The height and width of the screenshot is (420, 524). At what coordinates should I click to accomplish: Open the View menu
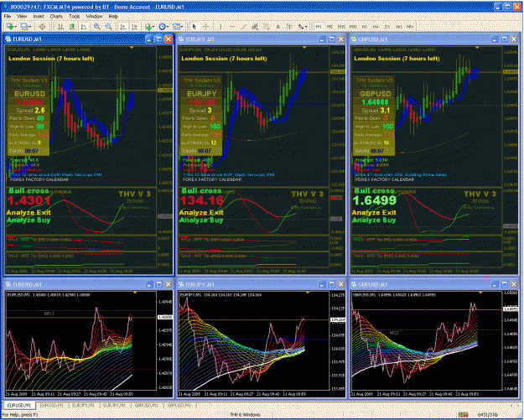click(22, 16)
